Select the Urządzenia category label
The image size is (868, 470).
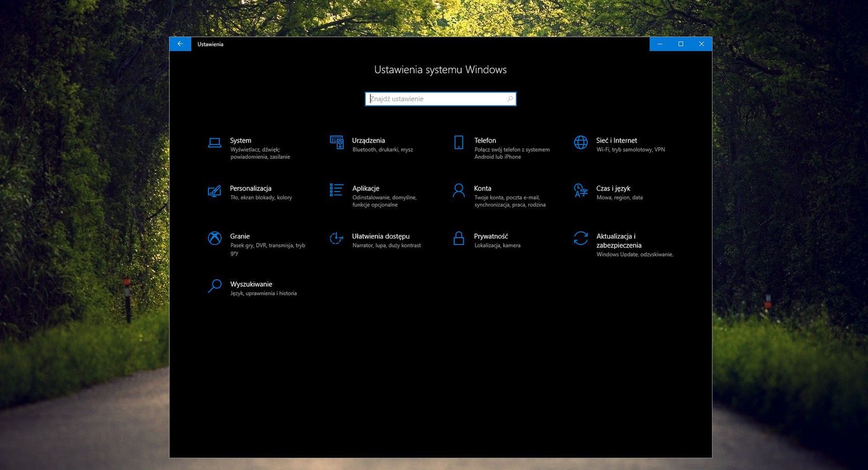[368, 141]
